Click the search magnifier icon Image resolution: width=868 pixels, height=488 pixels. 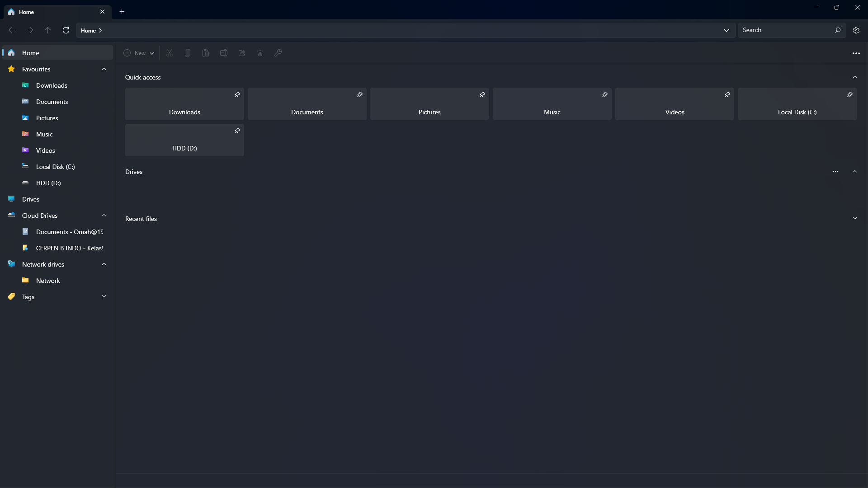(x=838, y=30)
